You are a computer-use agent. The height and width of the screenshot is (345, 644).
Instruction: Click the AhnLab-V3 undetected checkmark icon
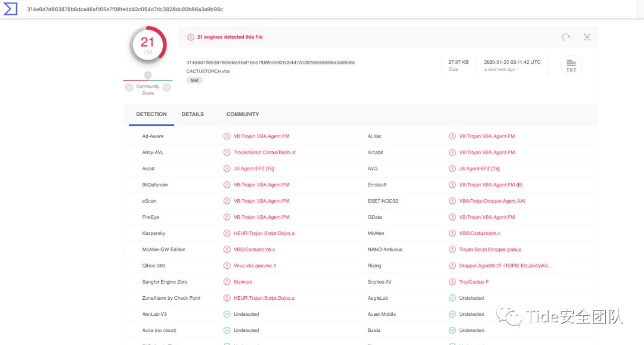point(227,314)
